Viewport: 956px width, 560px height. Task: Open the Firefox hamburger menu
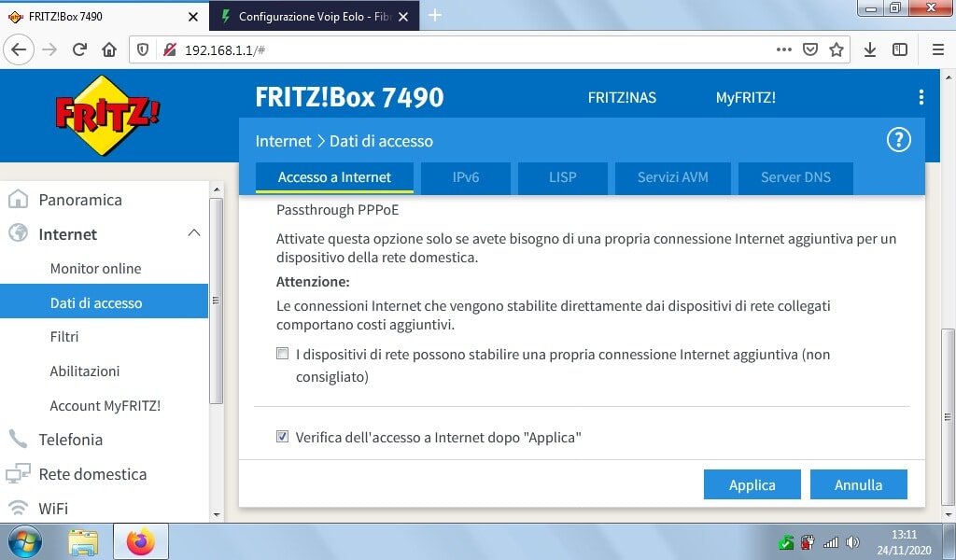pos(938,50)
